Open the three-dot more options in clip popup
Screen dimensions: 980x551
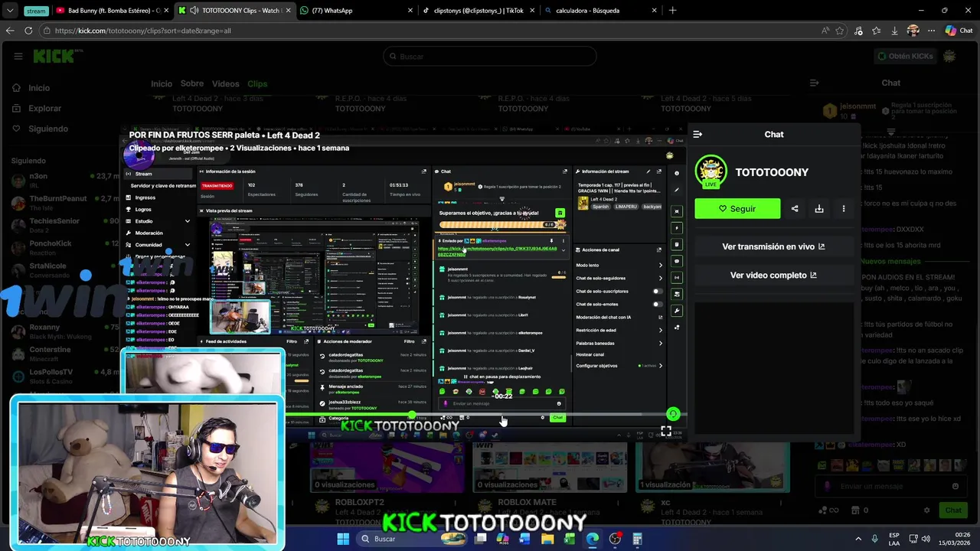pos(844,208)
